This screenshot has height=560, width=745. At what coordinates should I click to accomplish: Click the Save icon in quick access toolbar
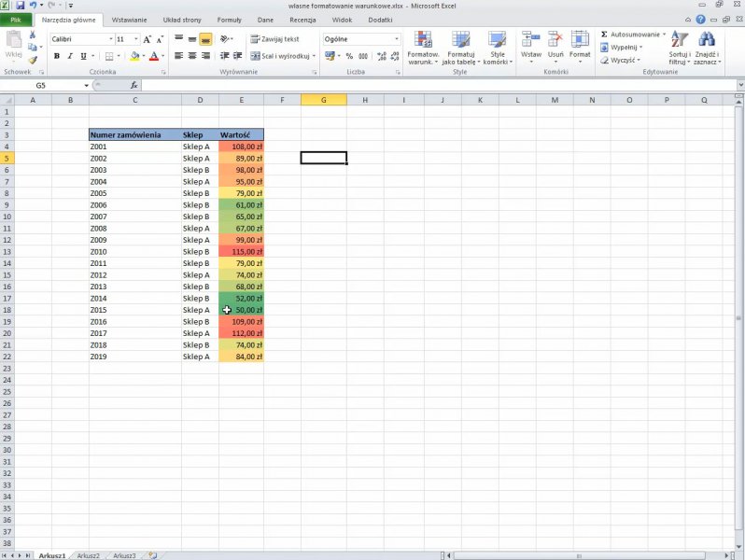coord(20,6)
